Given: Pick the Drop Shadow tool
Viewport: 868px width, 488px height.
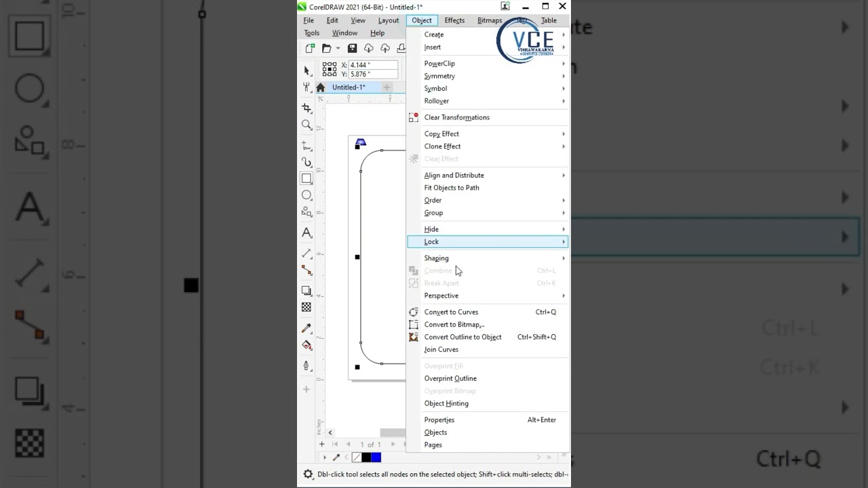Looking at the screenshot, I should [307, 291].
